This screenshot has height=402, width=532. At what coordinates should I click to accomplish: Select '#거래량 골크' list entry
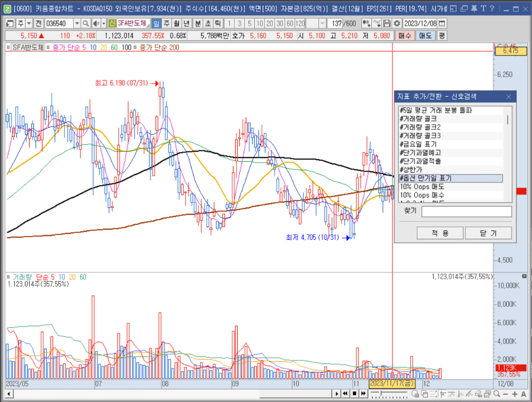click(x=451, y=119)
